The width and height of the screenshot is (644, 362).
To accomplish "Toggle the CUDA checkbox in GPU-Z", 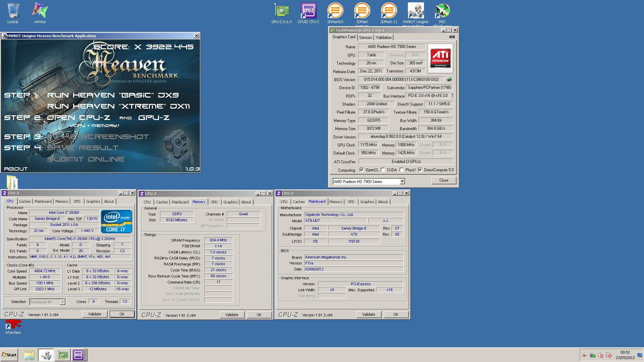I will tap(383, 170).
